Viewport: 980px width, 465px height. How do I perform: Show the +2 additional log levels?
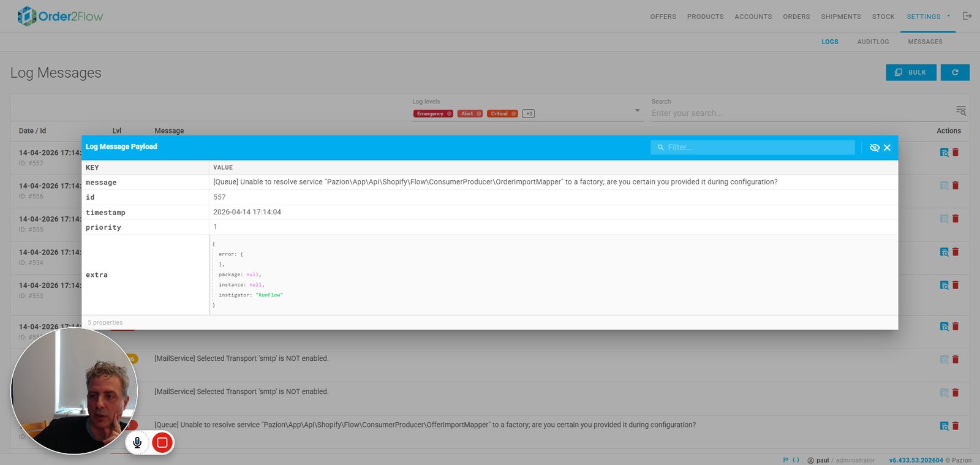pyautogui.click(x=529, y=114)
